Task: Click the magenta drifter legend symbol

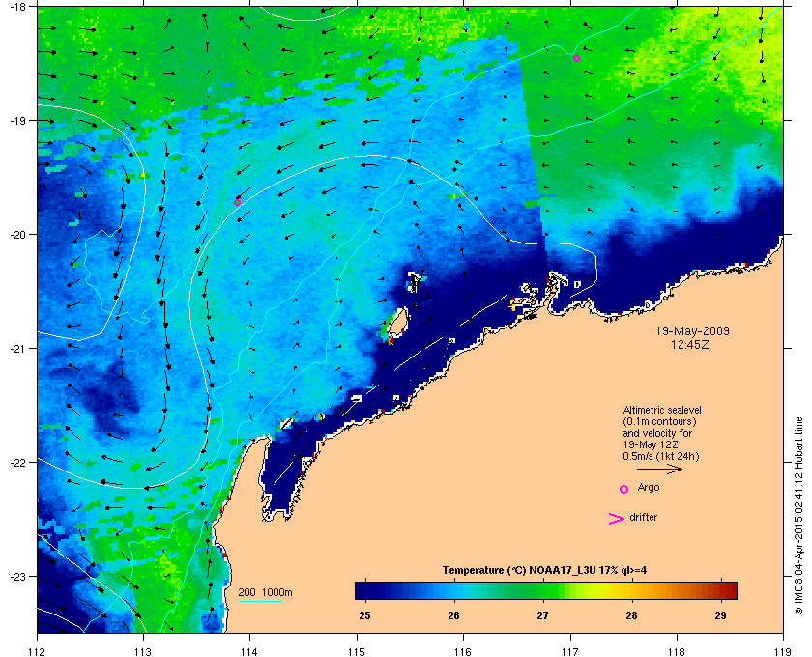Action: click(x=617, y=519)
